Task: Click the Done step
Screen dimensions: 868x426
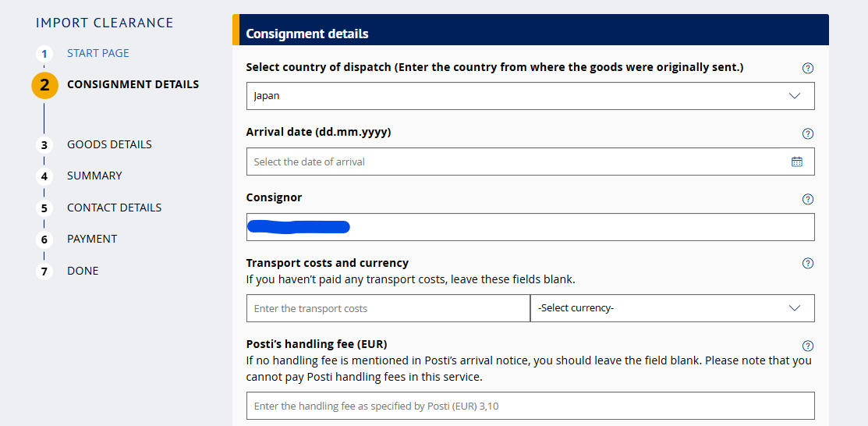Action: 83,271
